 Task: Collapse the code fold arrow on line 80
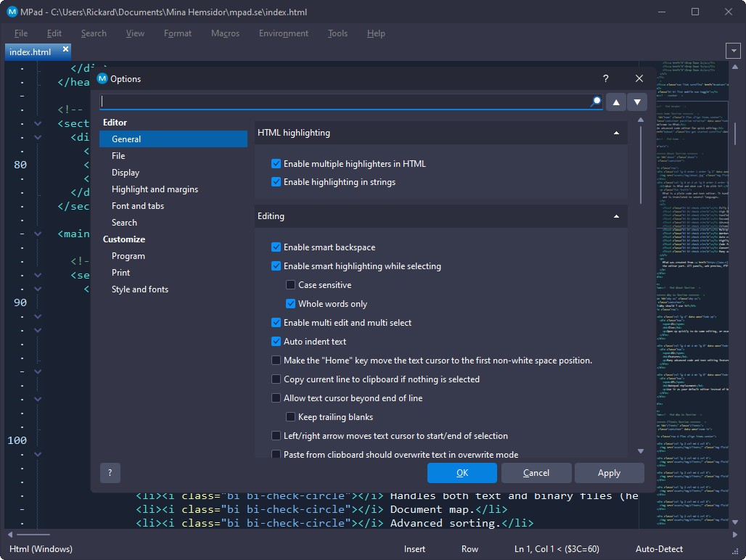click(x=38, y=165)
